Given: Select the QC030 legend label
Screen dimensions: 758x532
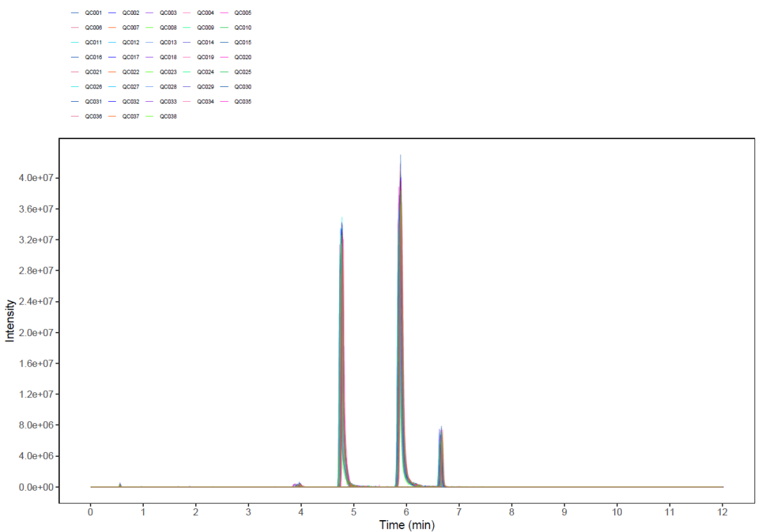Looking at the screenshot, I should click(x=243, y=87).
